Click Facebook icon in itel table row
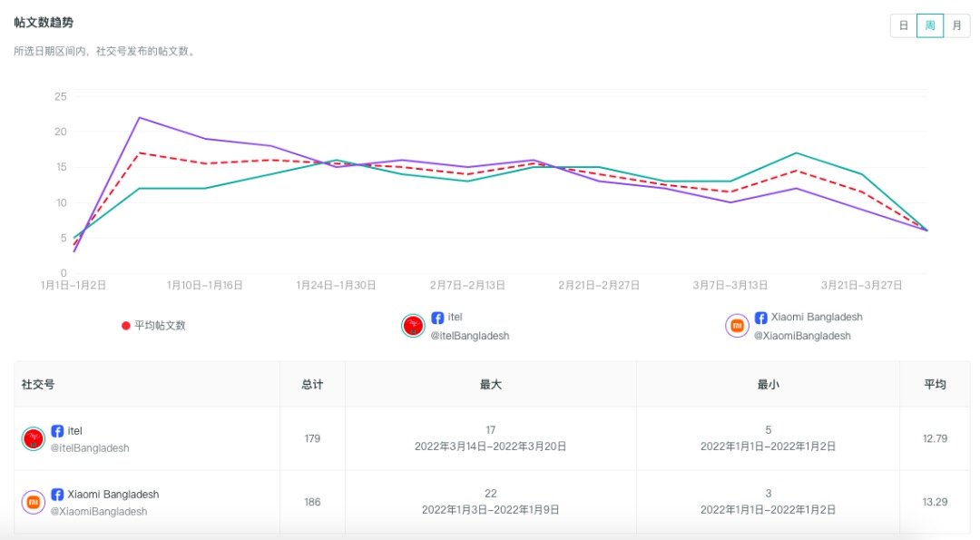The image size is (980, 540). tap(57, 431)
